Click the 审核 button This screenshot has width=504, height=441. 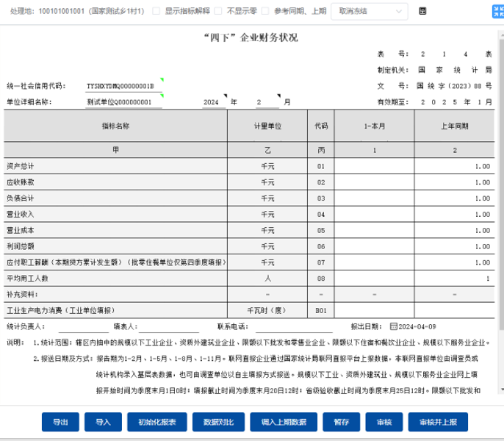[x=384, y=422]
